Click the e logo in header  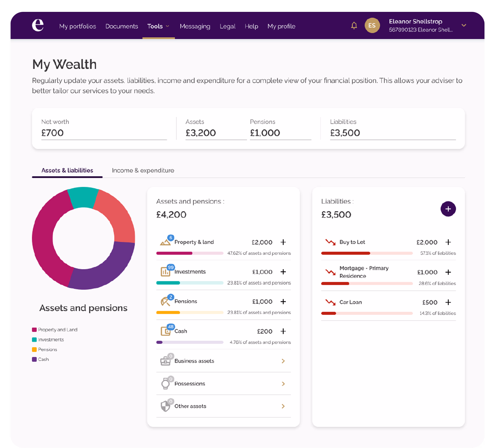38,25
